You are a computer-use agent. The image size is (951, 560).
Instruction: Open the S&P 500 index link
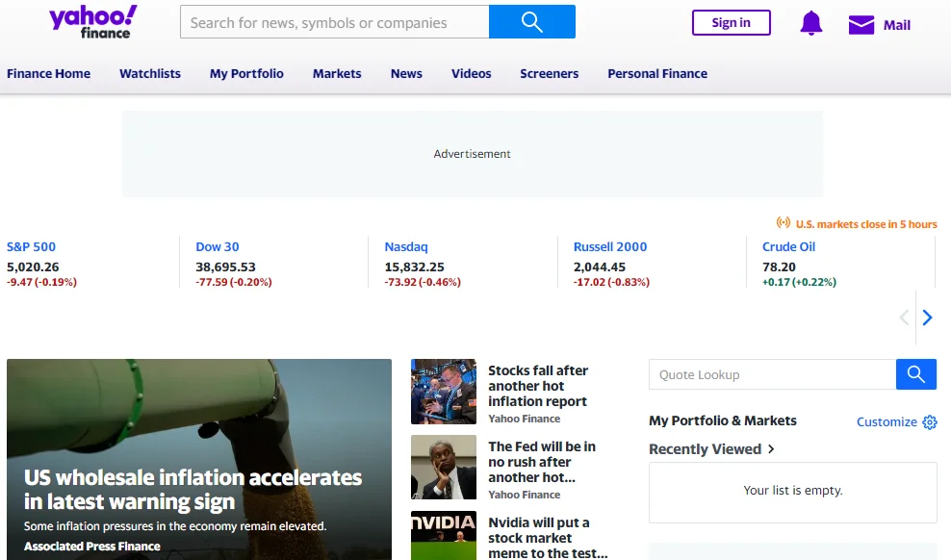click(x=31, y=246)
